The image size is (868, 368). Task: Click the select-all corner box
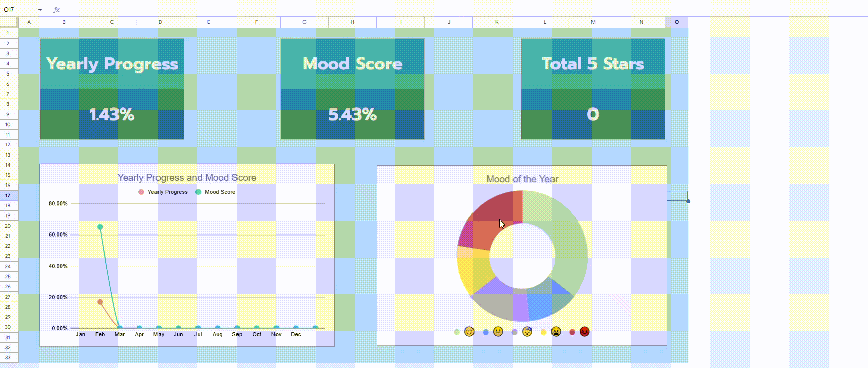(x=9, y=22)
